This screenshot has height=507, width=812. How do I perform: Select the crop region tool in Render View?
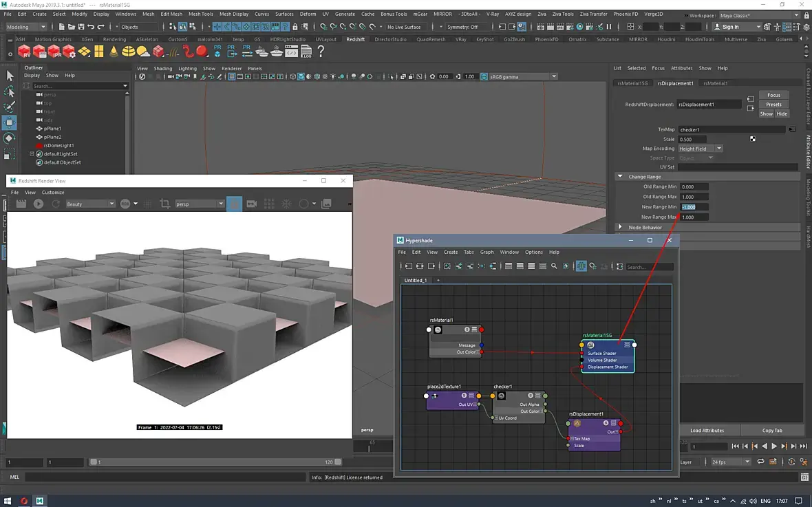click(164, 204)
